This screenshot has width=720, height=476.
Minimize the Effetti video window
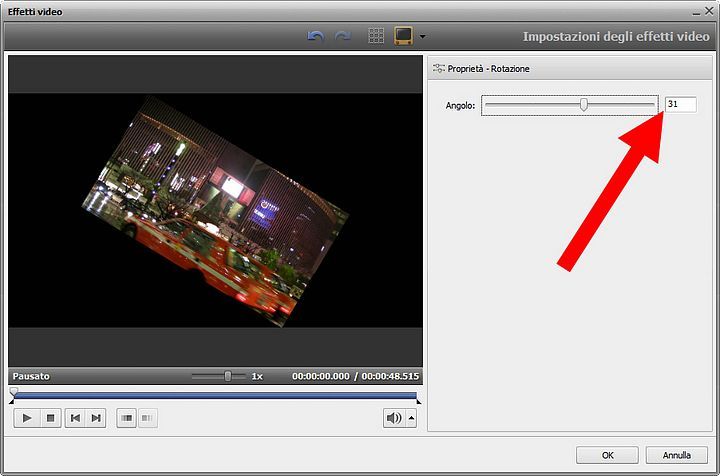pos(697,12)
